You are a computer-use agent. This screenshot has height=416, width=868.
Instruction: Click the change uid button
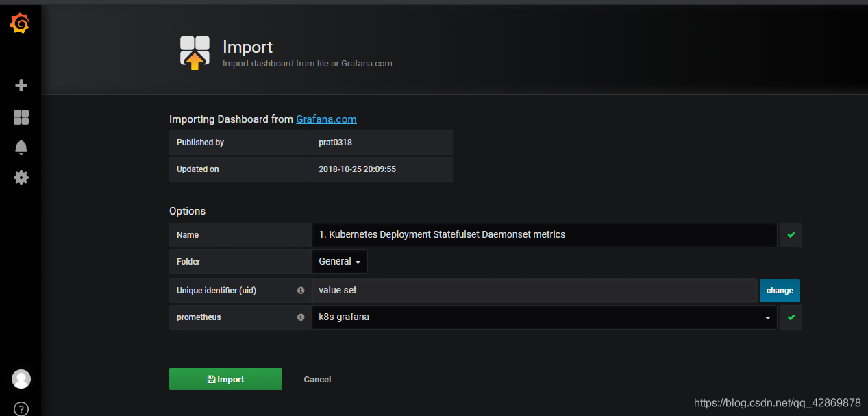coord(780,291)
